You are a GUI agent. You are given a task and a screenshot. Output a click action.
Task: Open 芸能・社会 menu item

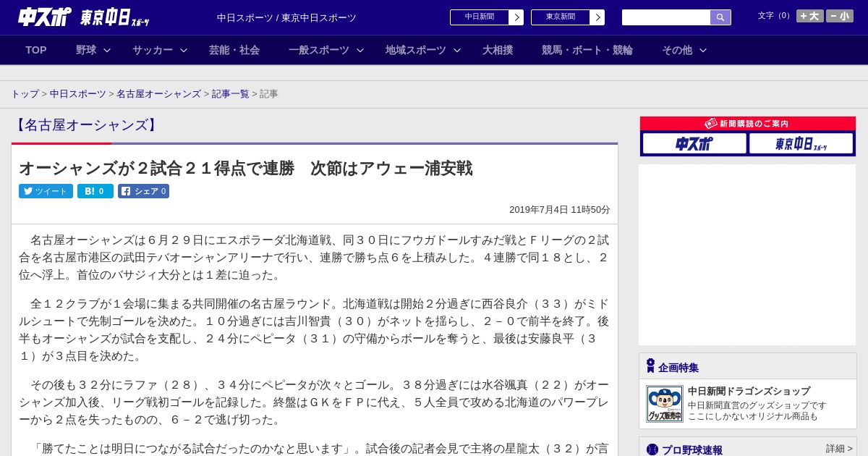pos(234,50)
